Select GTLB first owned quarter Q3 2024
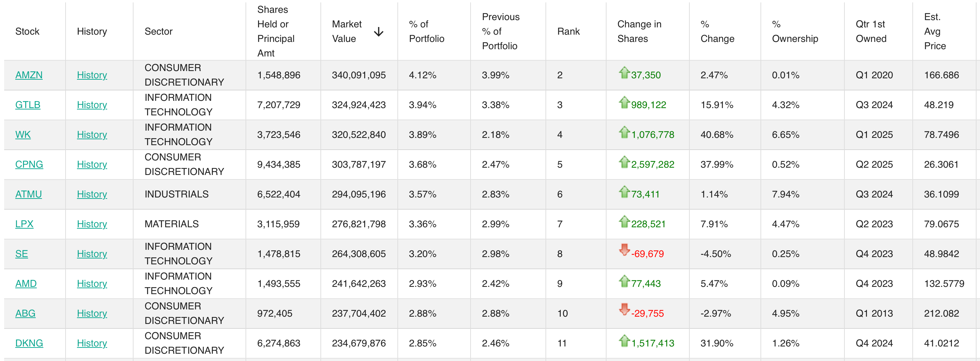Image resolution: width=980 pixels, height=361 pixels. (874, 105)
